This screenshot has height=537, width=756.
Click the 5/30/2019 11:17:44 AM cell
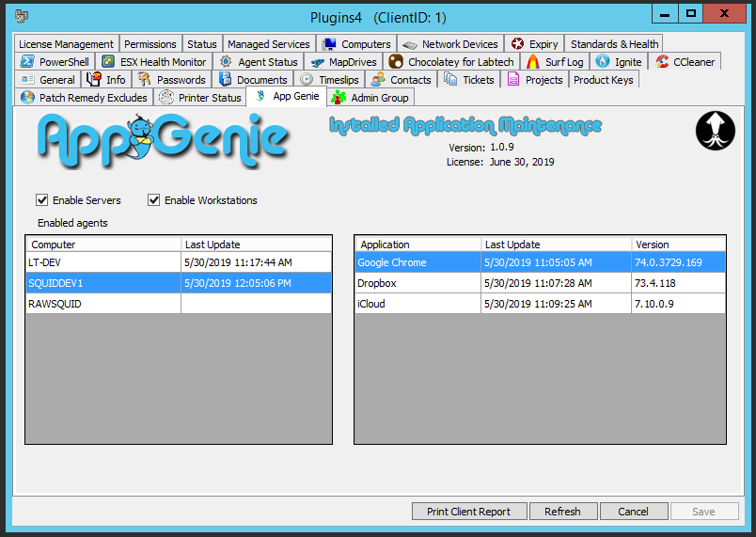pyautogui.click(x=257, y=262)
